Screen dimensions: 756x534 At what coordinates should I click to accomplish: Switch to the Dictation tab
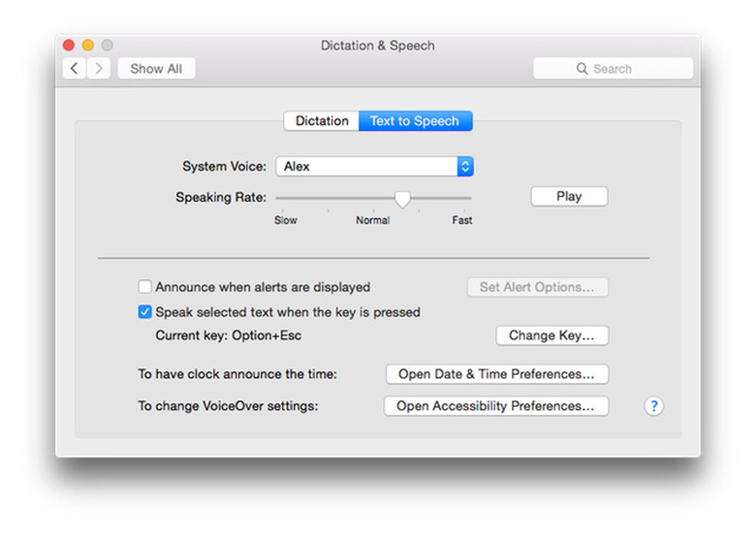point(322,120)
